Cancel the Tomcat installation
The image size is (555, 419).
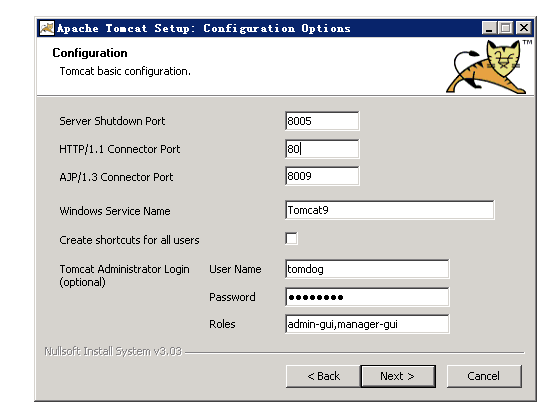click(x=484, y=376)
